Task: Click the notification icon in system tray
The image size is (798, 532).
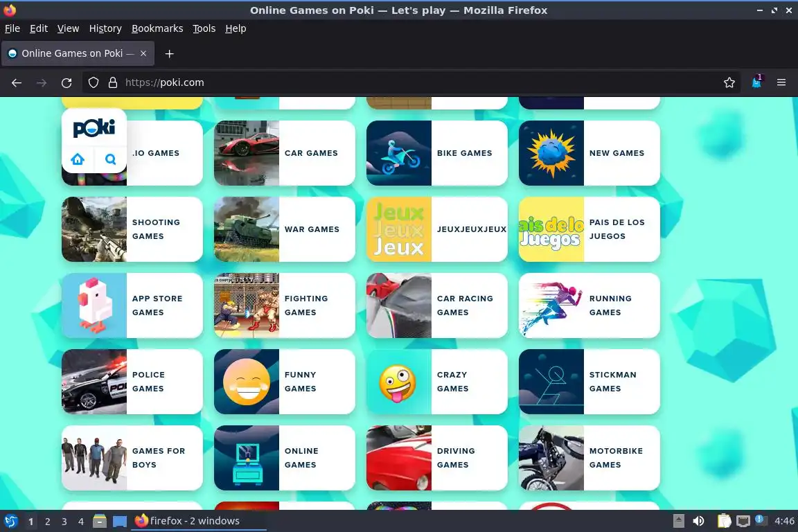Action: pos(760,520)
